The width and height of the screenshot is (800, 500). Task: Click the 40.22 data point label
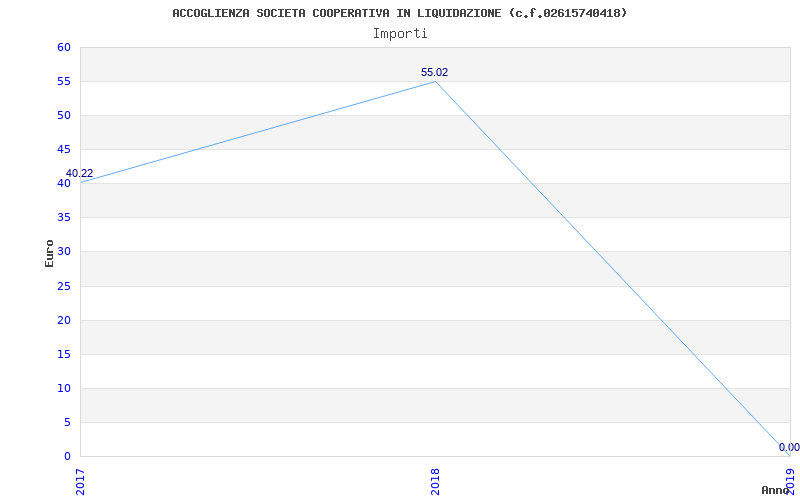80,173
